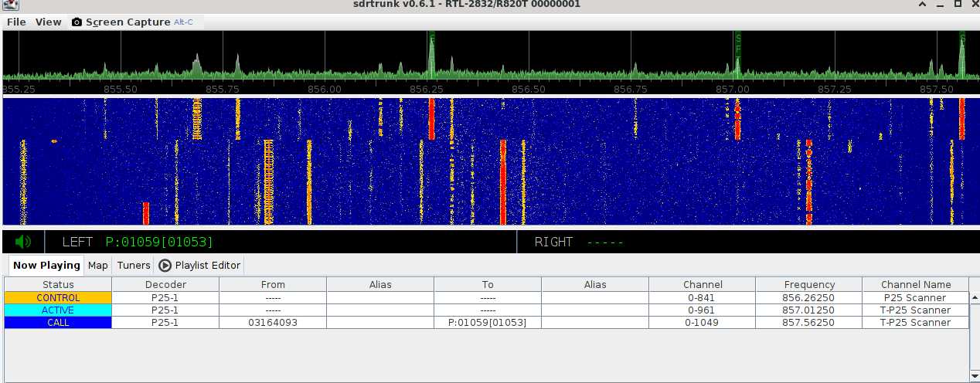Screen dimensions: 980x383
Task: Click T-P25 Scanner in the ACTIVE row
Action: (916, 310)
